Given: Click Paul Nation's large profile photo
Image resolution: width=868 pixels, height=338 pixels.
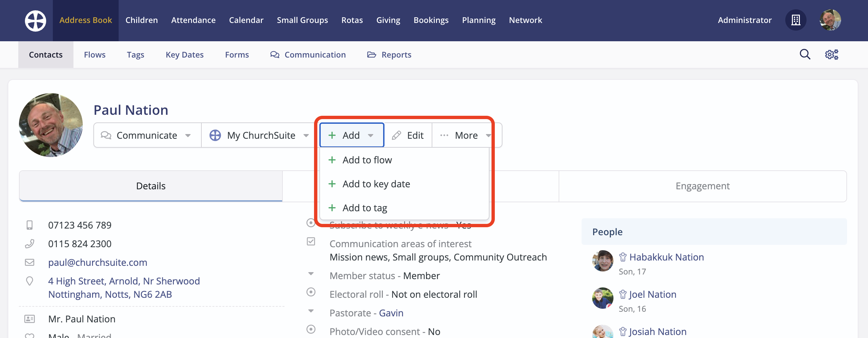Looking at the screenshot, I should (x=51, y=125).
